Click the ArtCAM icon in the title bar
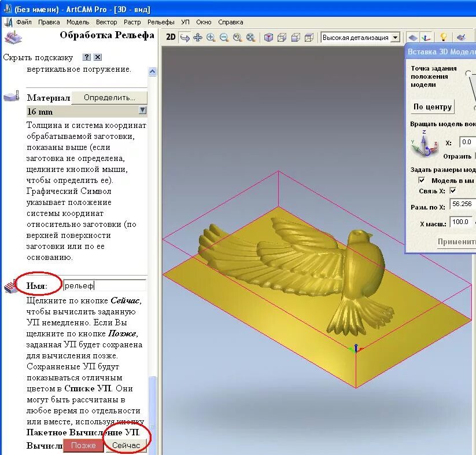Screen dimensions: 476x455 (x=8, y=9)
